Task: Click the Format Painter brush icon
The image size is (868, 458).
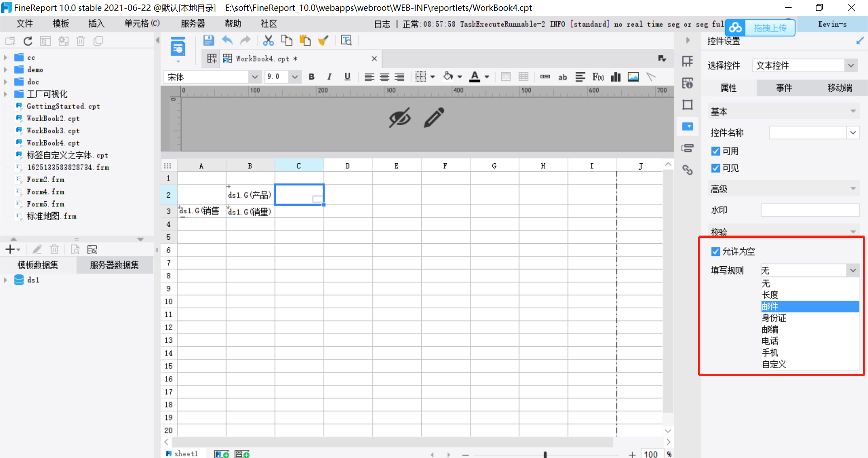Action: [x=323, y=40]
